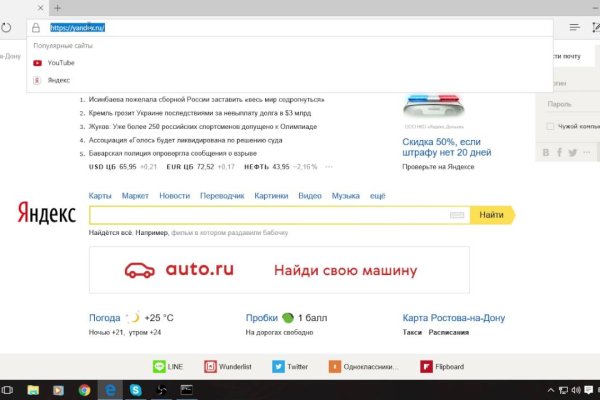Image resolution: width=600 pixels, height=400 pixels.
Task: Open the 'Карта Ростова-на-Дону' link
Action: pos(453,318)
